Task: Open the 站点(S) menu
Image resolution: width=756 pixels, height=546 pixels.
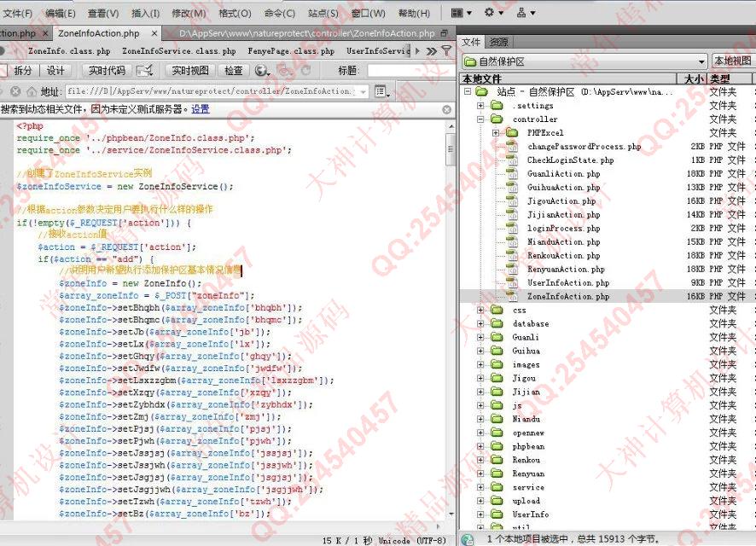Action: coord(323,14)
